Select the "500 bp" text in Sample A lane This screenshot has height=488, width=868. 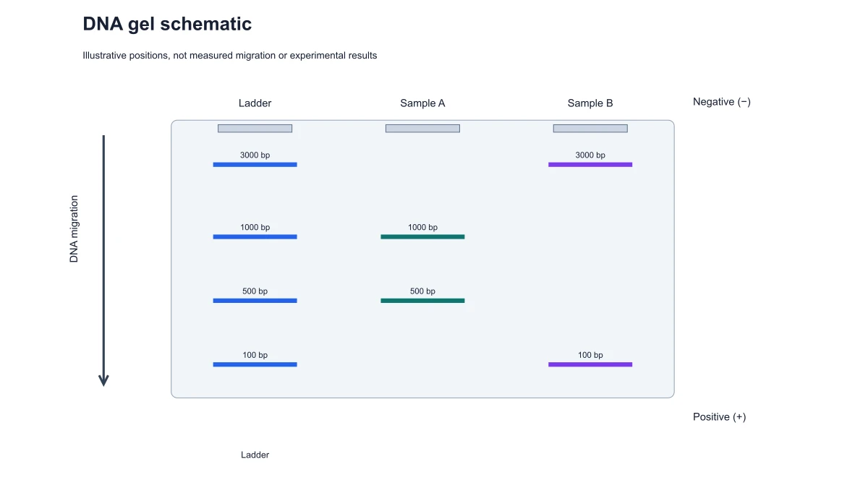[x=422, y=291]
